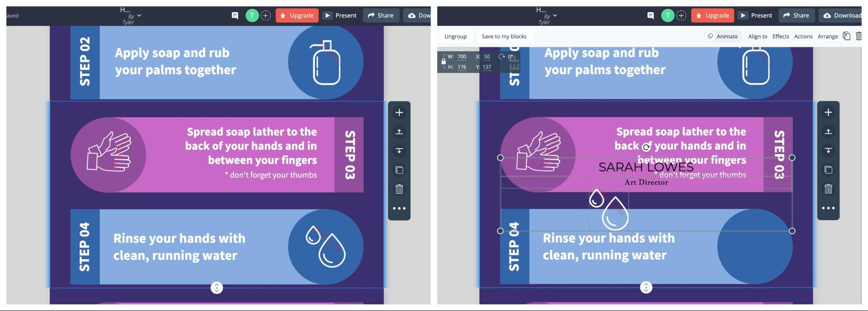Viewport: 868px width, 311px height.
Task: Click Y position field showing 137
Action: [487, 67]
